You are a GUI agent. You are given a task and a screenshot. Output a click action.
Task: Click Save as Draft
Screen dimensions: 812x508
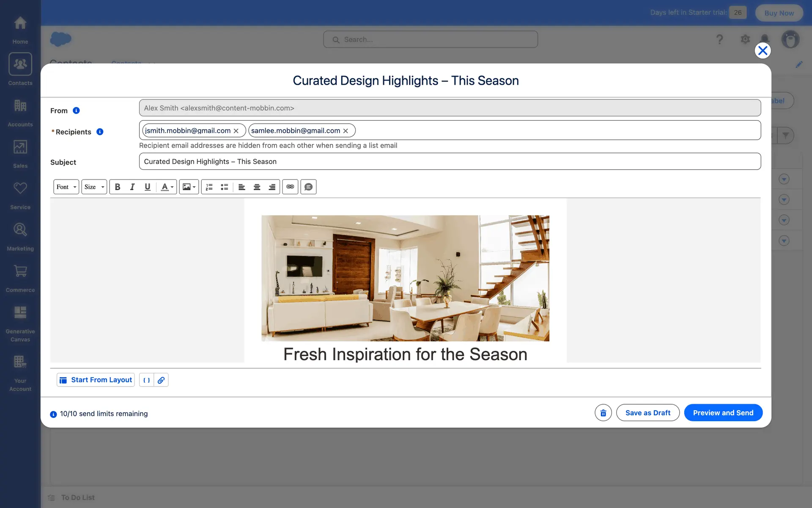[647, 413]
